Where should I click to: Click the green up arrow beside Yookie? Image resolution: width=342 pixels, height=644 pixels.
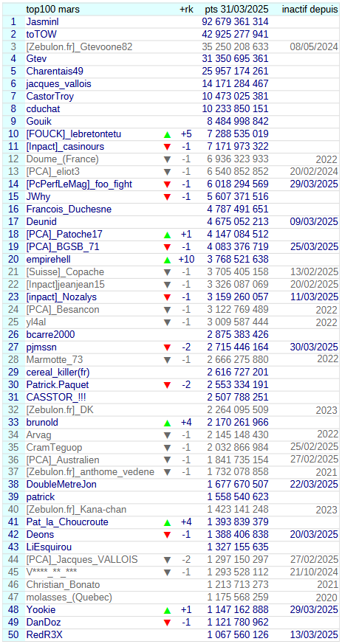click(167, 610)
